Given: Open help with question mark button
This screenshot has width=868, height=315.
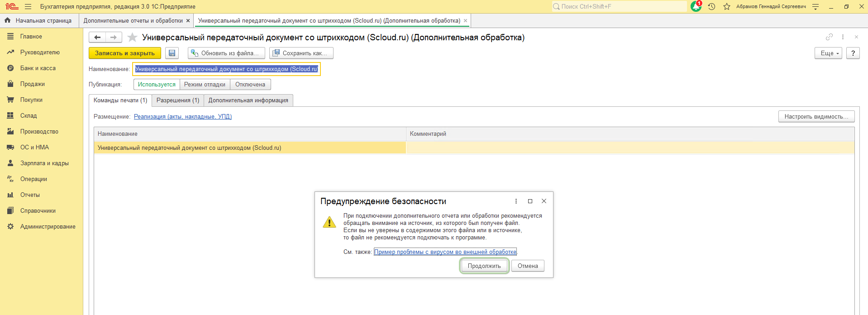Looking at the screenshot, I should coord(853,53).
